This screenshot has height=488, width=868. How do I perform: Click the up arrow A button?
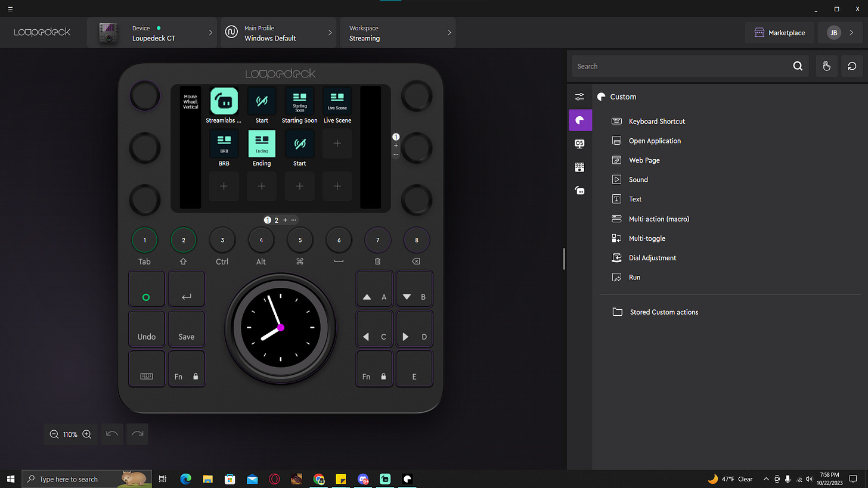click(375, 289)
